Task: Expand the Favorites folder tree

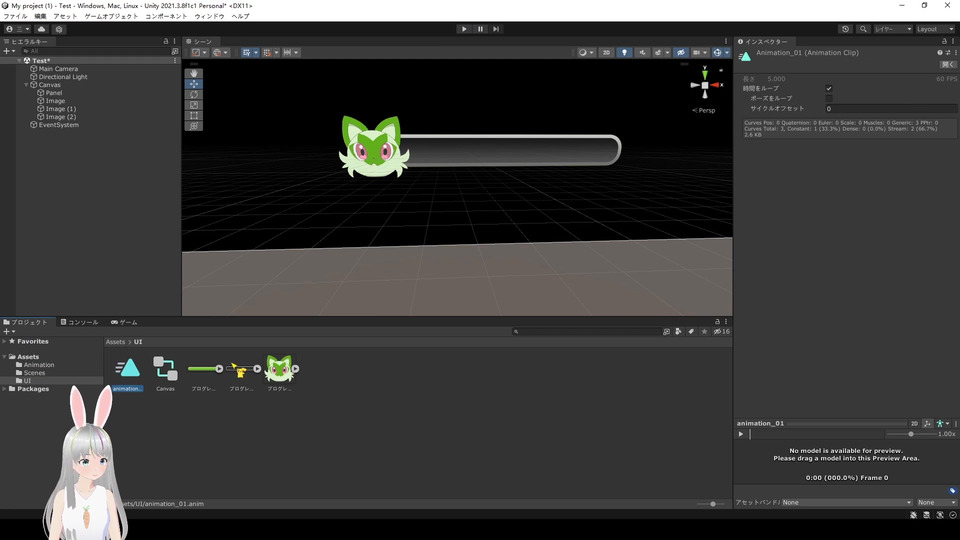Action: tap(4, 342)
